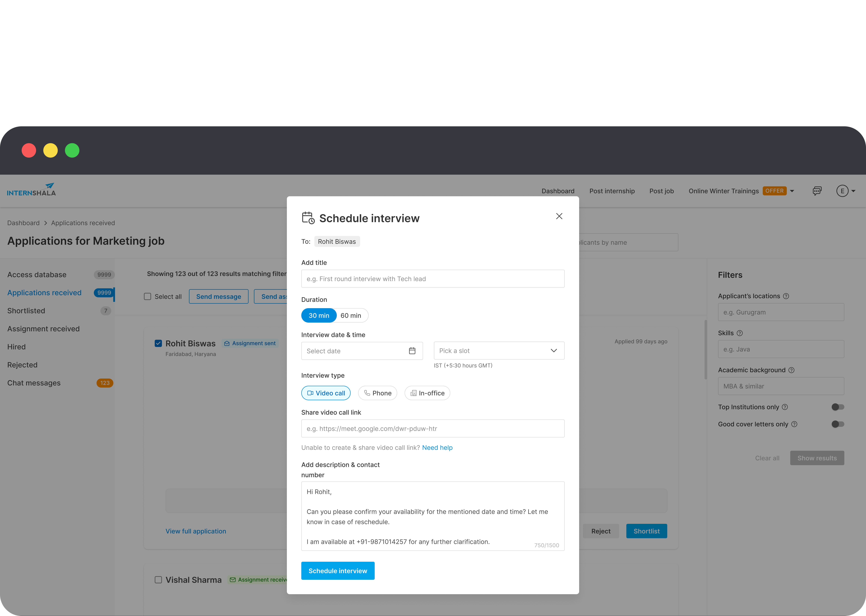Check the Vishal Sharma checkbox
This screenshot has height=616, width=866.
point(158,580)
